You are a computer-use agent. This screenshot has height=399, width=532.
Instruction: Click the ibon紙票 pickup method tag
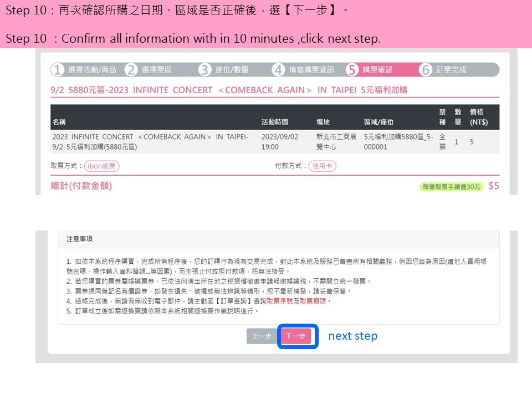[x=101, y=166]
